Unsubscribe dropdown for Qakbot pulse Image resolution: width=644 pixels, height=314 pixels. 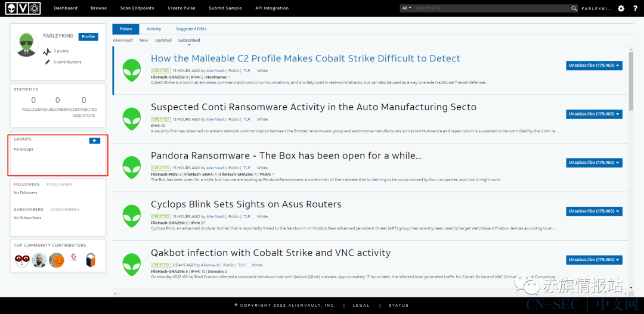tap(594, 260)
